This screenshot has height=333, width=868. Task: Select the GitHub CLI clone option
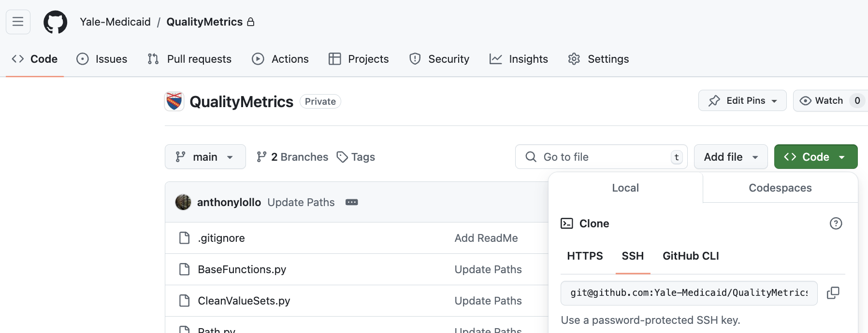pos(691,256)
